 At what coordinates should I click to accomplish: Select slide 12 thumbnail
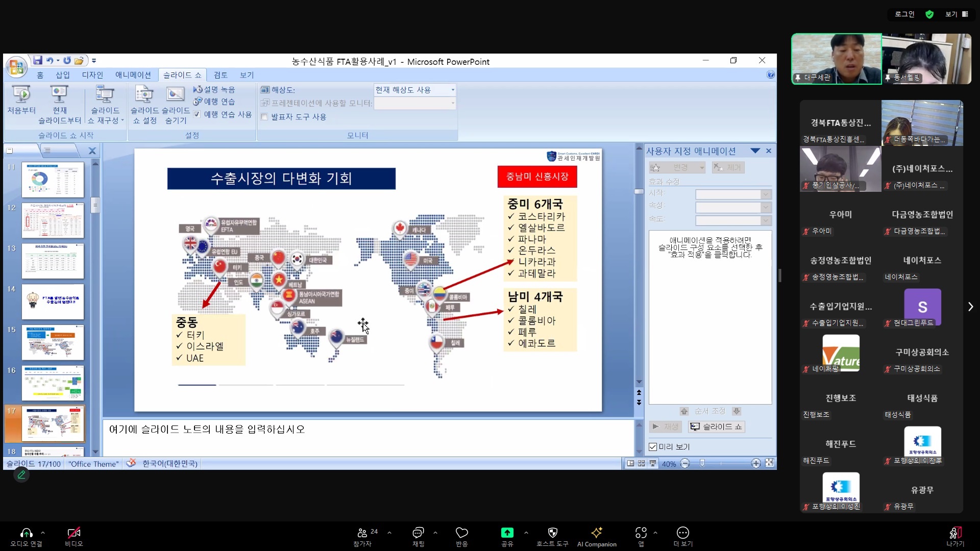click(x=53, y=220)
